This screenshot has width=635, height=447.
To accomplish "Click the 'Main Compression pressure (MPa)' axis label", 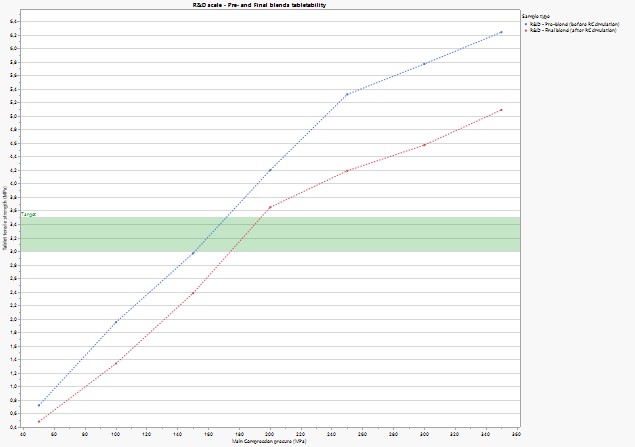I will click(270, 441).
